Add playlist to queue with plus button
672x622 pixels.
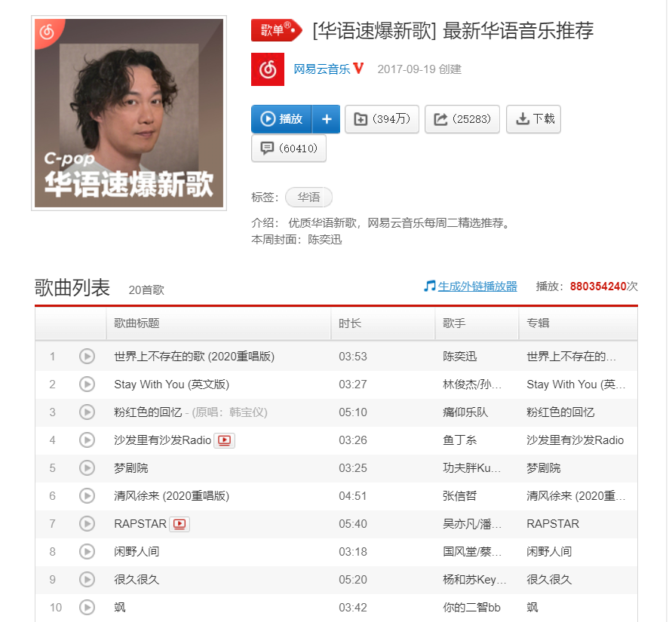[326, 119]
